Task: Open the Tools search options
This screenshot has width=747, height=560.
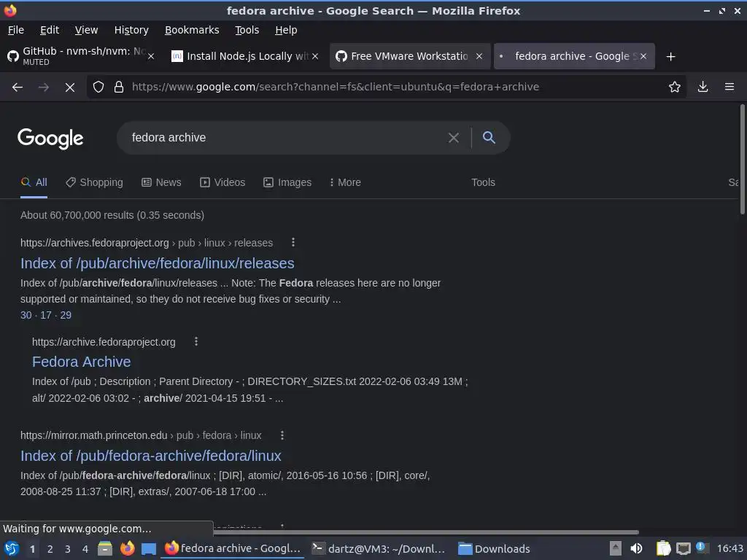Action: click(483, 182)
